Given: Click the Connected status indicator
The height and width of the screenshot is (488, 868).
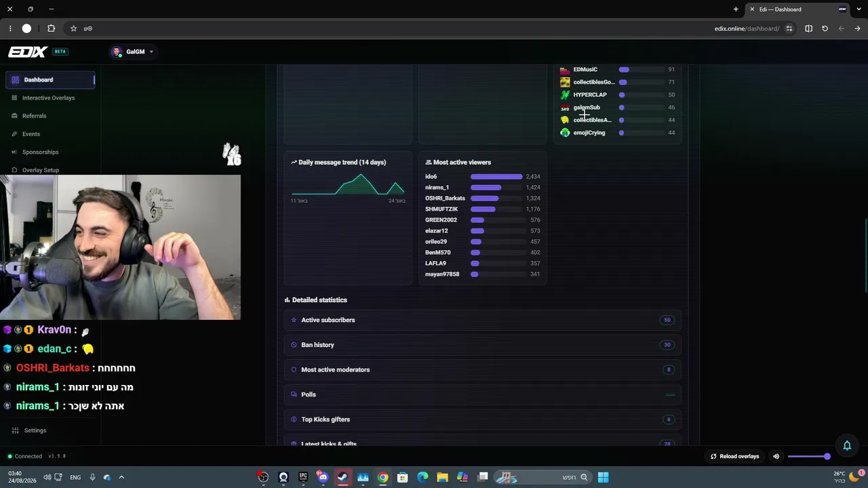Looking at the screenshot, I should pos(24,456).
